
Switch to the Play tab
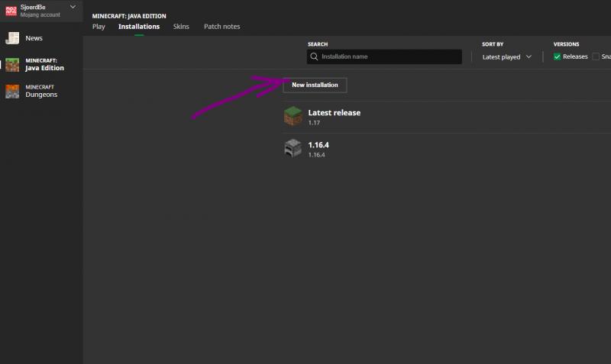(x=99, y=27)
